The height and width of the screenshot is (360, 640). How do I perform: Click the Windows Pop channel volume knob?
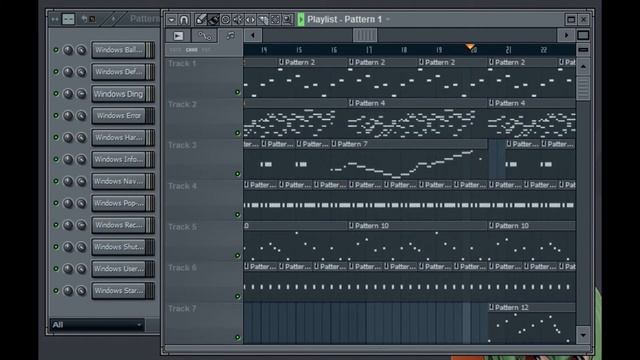(81, 203)
